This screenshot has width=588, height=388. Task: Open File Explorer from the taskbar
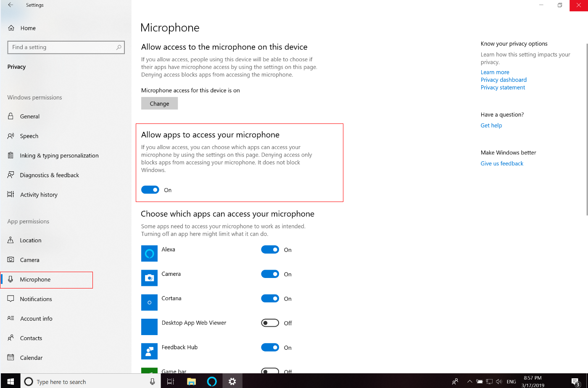(x=191, y=381)
